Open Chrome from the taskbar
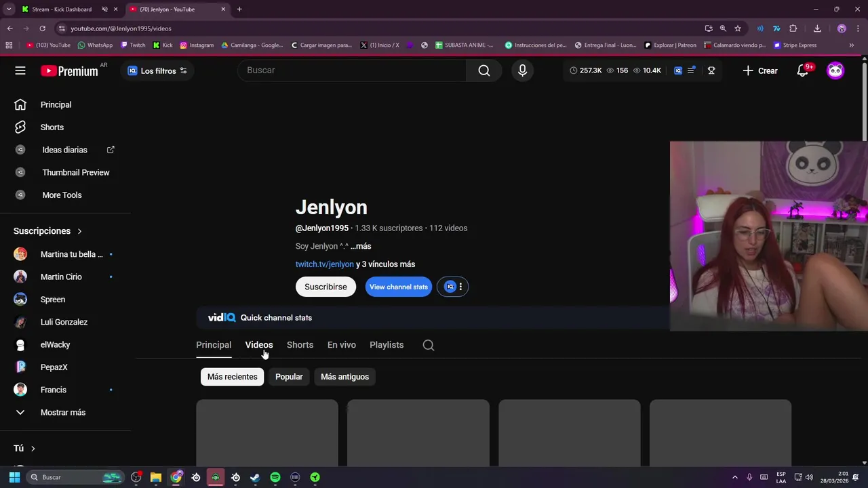This screenshot has height=488, width=868. coord(176,477)
